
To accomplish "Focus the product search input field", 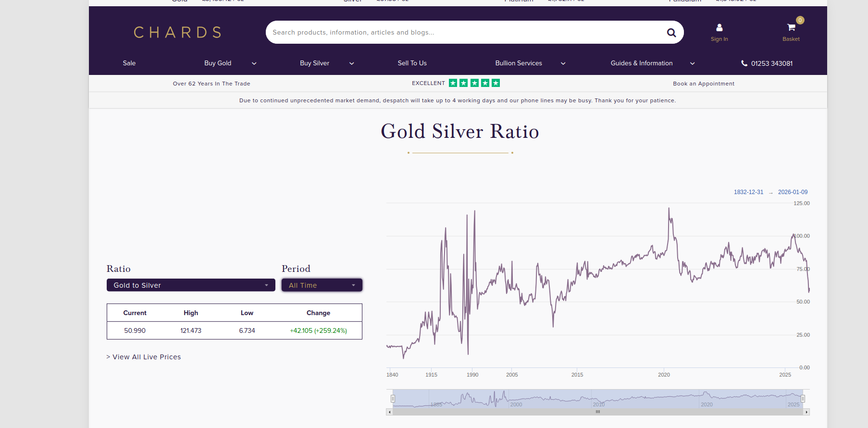I will 461,33.
